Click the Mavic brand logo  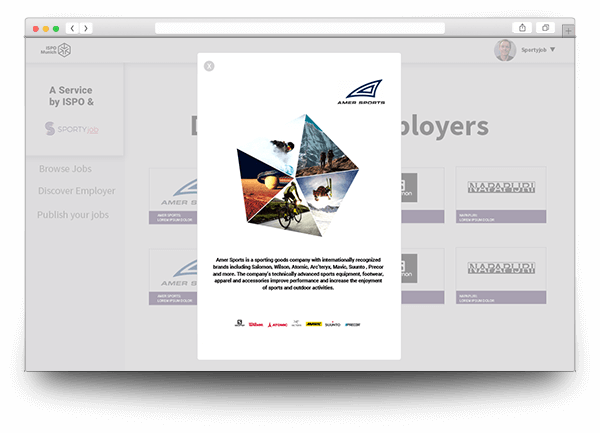[314, 324]
